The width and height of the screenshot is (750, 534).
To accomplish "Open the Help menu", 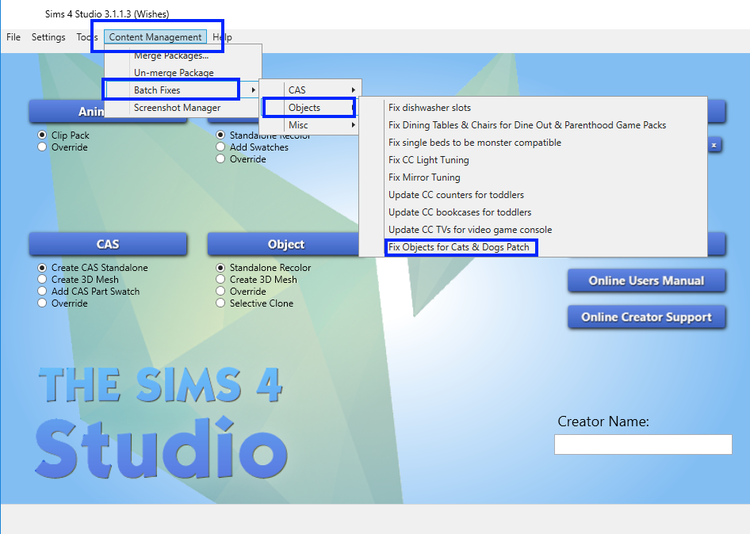I will click(222, 37).
